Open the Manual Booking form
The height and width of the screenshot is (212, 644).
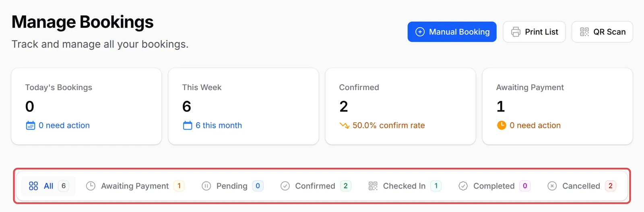pos(452,32)
